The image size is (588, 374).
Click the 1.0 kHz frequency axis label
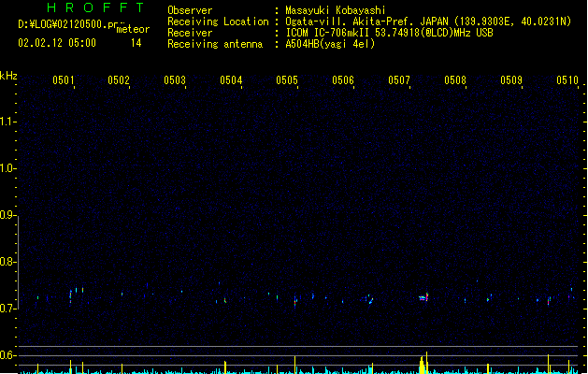(7, 168)
